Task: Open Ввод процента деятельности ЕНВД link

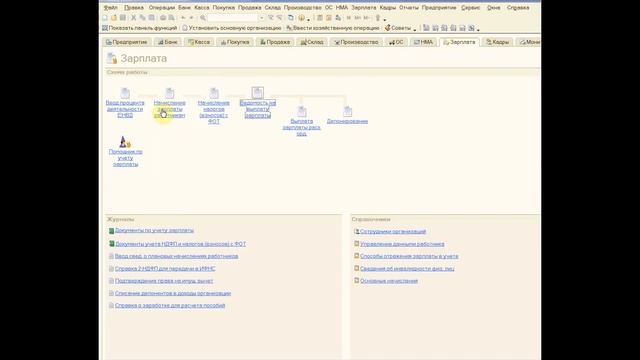Action: (x=125, y=109)
